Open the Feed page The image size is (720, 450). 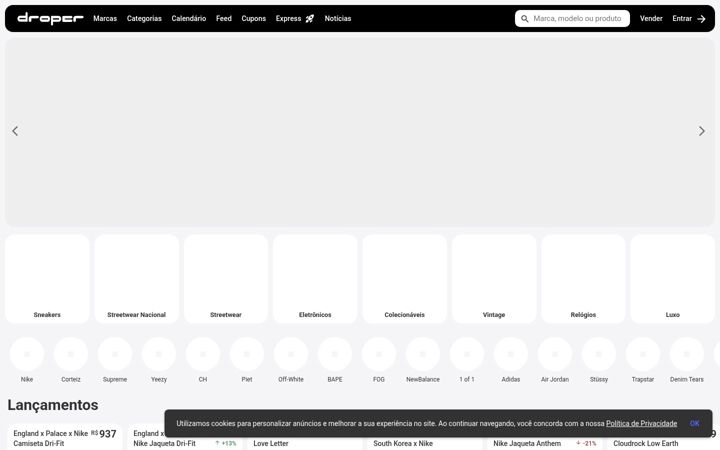[224, 18]
